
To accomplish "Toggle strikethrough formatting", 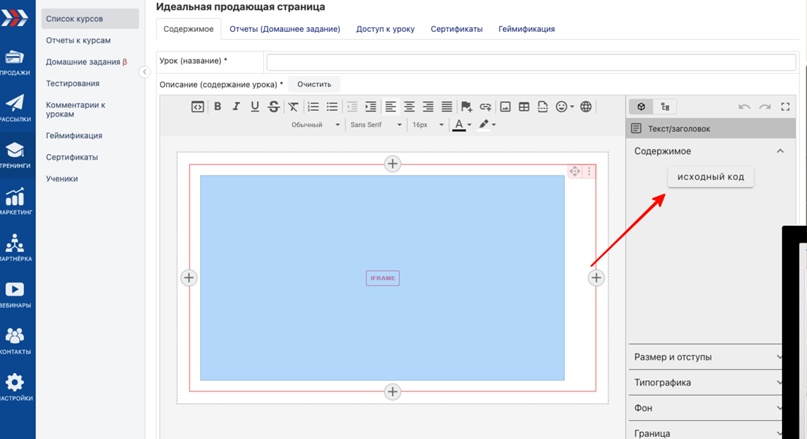I will (x=273, y=107).
